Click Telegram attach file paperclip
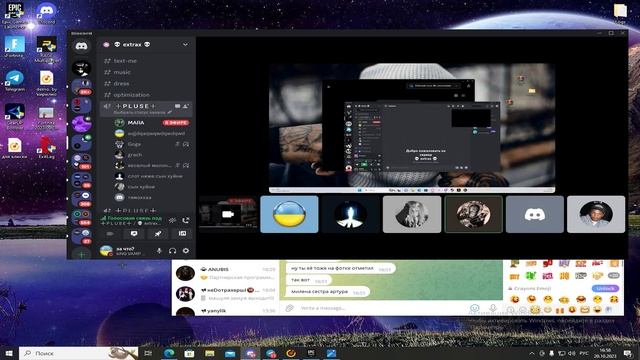The image size is (640, 360). (x=289, y=308)
